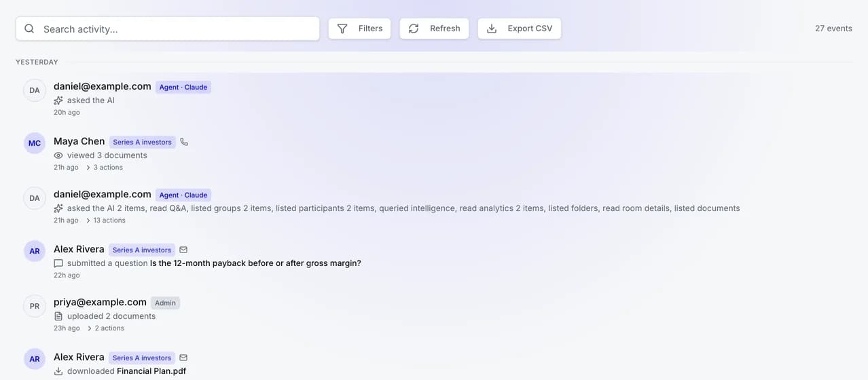Click speech bubble icon beside 'submitted a question'
The width and height of the screenshot is (868, 380).
pos(58,263)
